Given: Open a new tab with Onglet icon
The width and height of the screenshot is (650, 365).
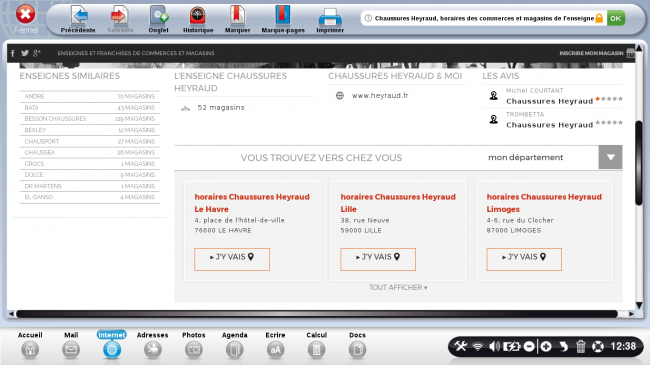Looking at the screenshot, I should [x=159, y=16].
